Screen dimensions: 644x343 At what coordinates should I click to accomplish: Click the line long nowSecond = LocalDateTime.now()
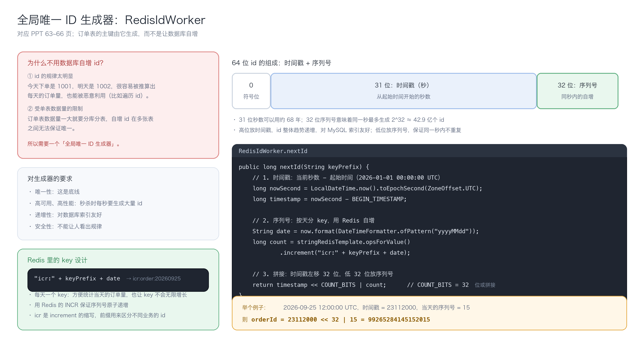click(x=367, y=188)
